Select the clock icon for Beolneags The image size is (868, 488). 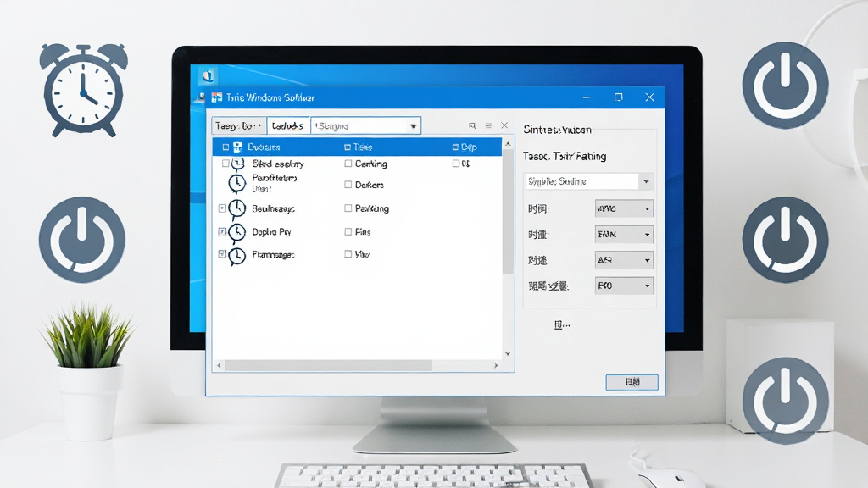coord(237,208)
